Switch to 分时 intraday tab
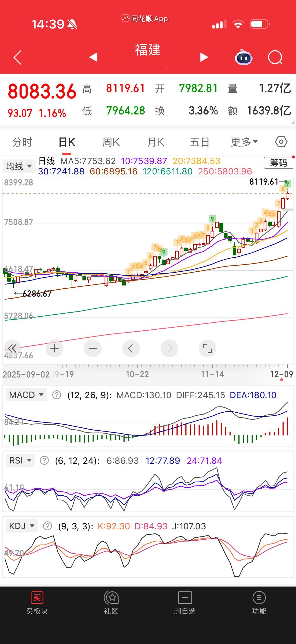Image resolution: width=296 pixels, height=644 pixels. coord(22,142)
